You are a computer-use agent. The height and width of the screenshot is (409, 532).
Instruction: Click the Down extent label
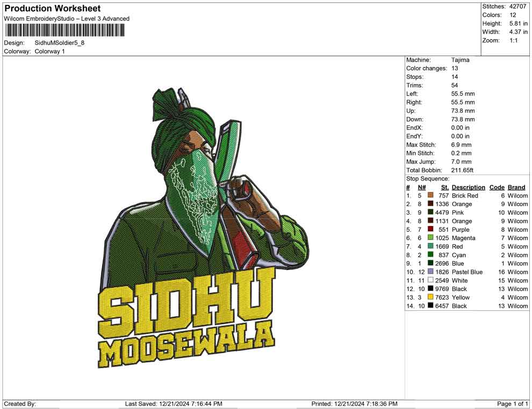point(415,119)
